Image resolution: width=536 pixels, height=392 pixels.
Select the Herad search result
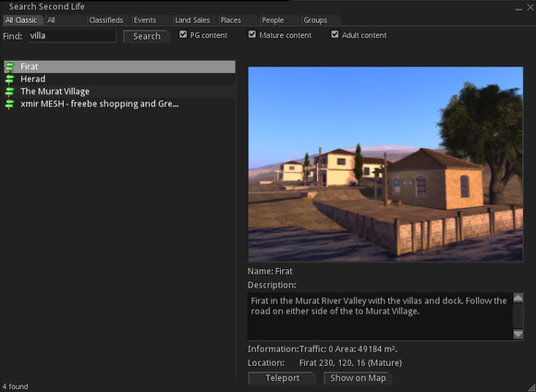pyautogui.click(x=119, y=79)
